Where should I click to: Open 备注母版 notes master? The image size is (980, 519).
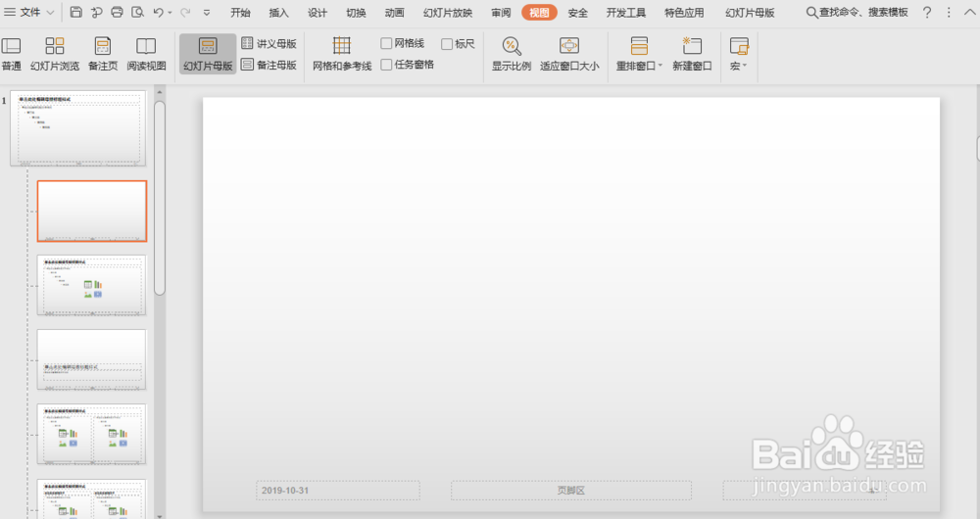tap(269, 65)
